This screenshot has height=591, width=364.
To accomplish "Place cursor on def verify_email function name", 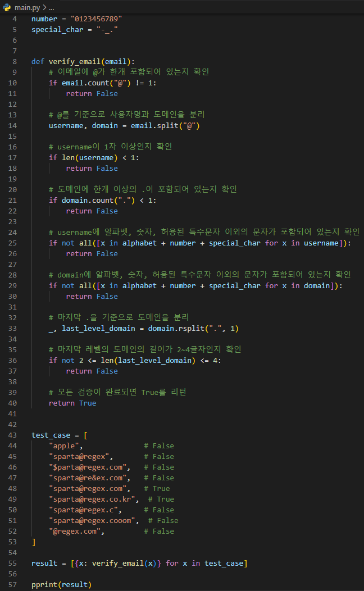I will pos(75,61).
